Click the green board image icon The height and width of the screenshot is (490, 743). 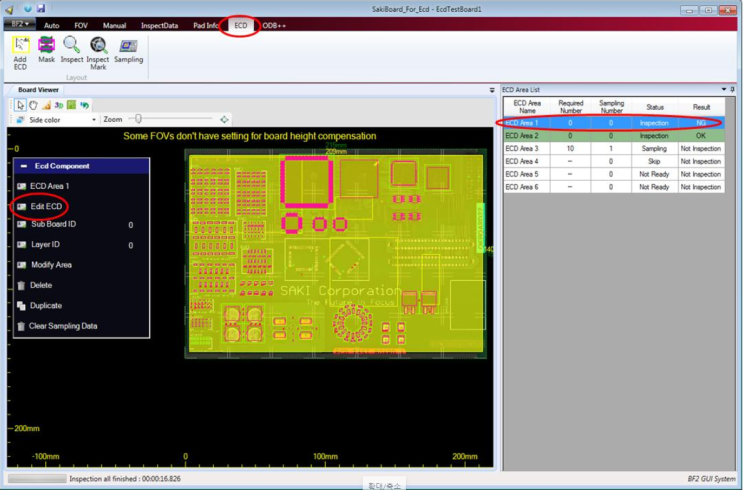(x=72, y=105)
